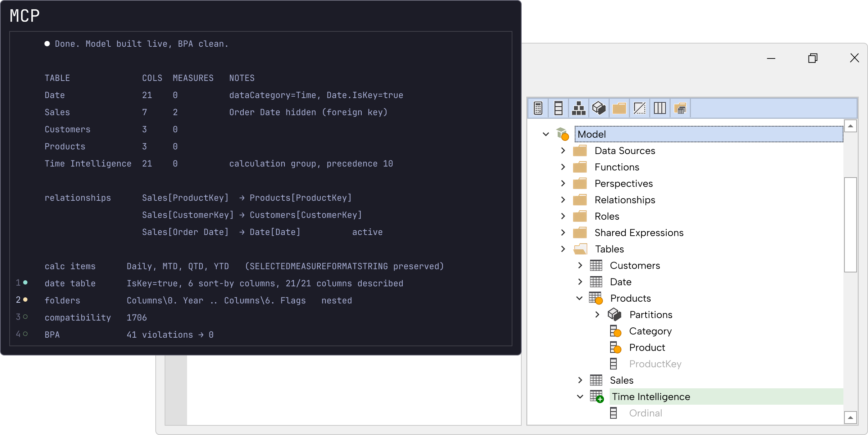Image resolution: width=868 pixels, height=435 pixels.
Task: Click the Model cube icon
Action: [563, 134]
